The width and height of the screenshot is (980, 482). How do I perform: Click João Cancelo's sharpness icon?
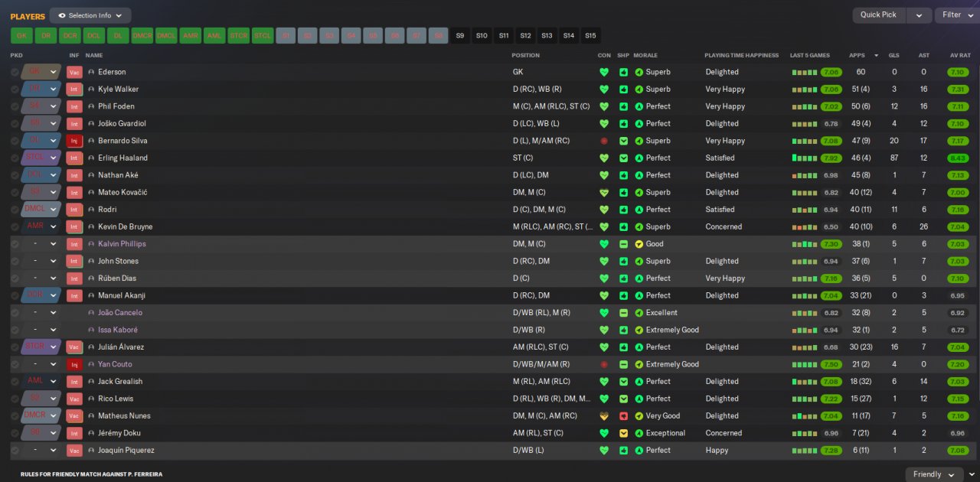tap(623, 313)
